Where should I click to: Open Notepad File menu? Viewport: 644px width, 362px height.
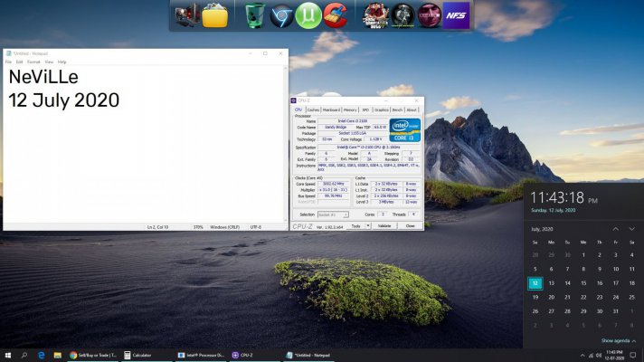point(9,62)
